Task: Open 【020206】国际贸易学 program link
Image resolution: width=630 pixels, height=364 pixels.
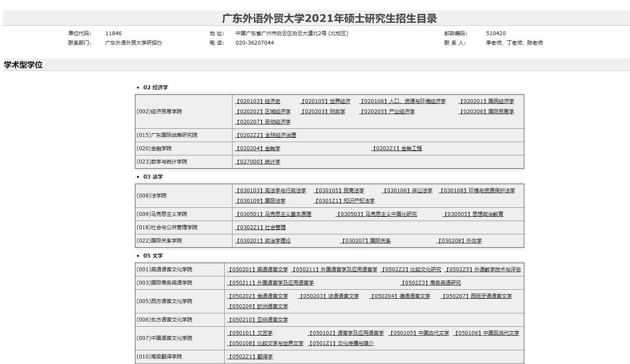Action: click(486, 112)
